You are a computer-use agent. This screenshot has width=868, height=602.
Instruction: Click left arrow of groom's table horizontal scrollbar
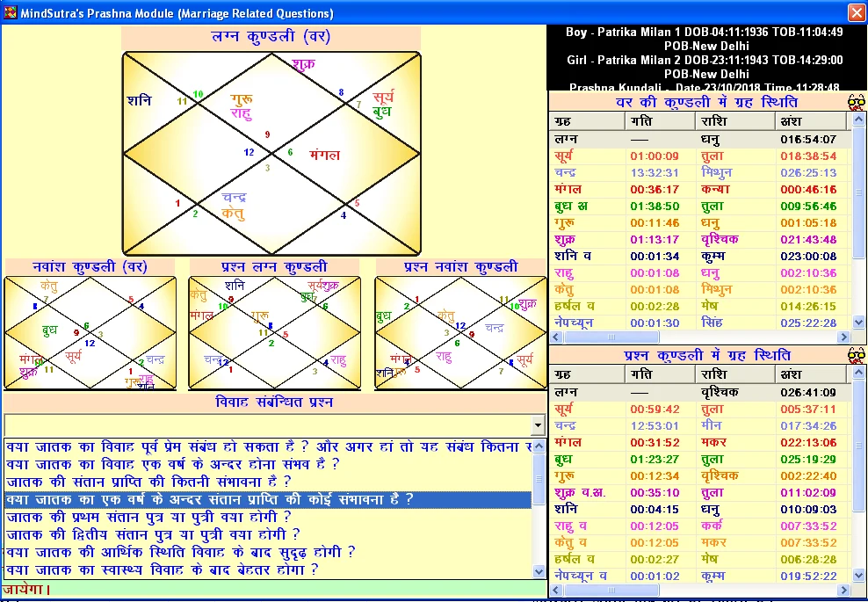(556, 337)
